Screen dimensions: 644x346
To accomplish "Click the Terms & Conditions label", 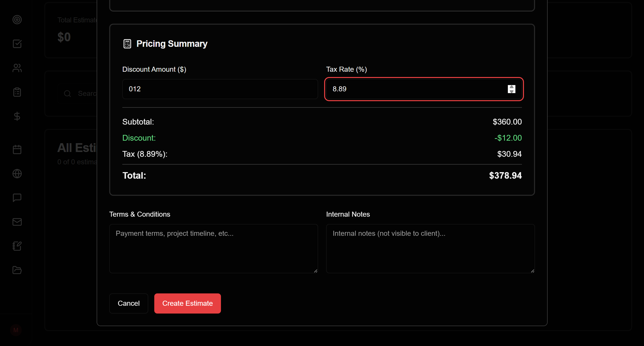I will (140, 214).
